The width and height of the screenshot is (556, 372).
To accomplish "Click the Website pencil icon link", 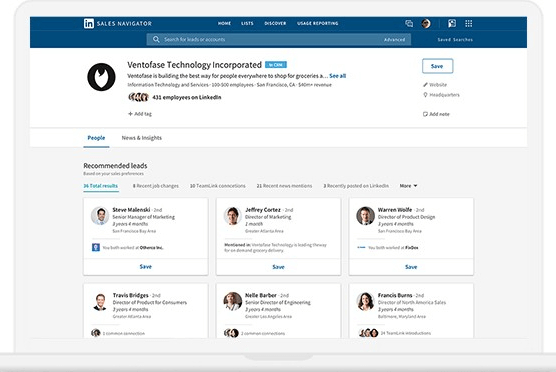I will point(435,85).
